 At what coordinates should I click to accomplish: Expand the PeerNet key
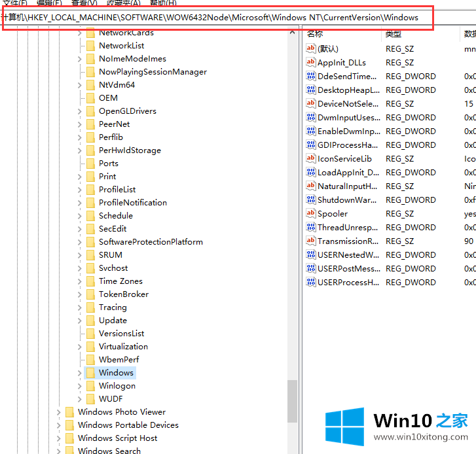click(x=79, y=124)
